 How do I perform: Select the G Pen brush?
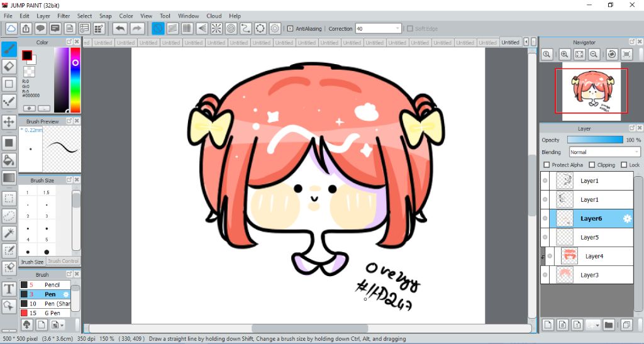(45, 313)
